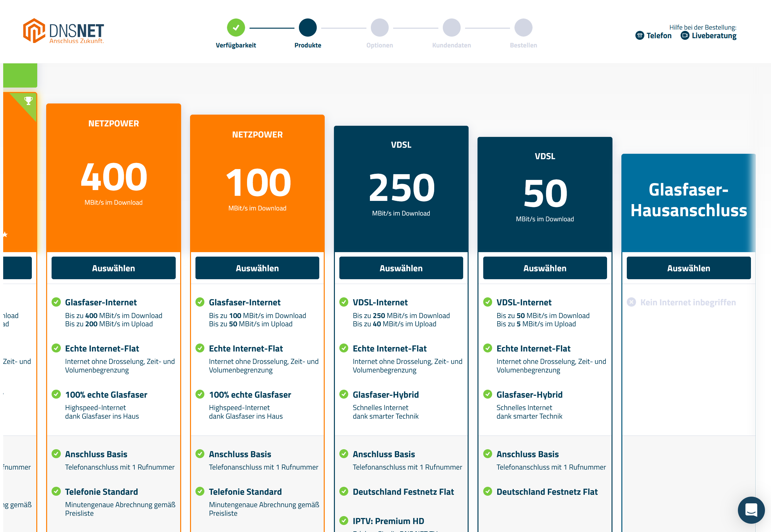Click check icon beside 100% echte Glasfaser, Netzpower 400
The image size is (771, 532).
(x=56, y=394)
